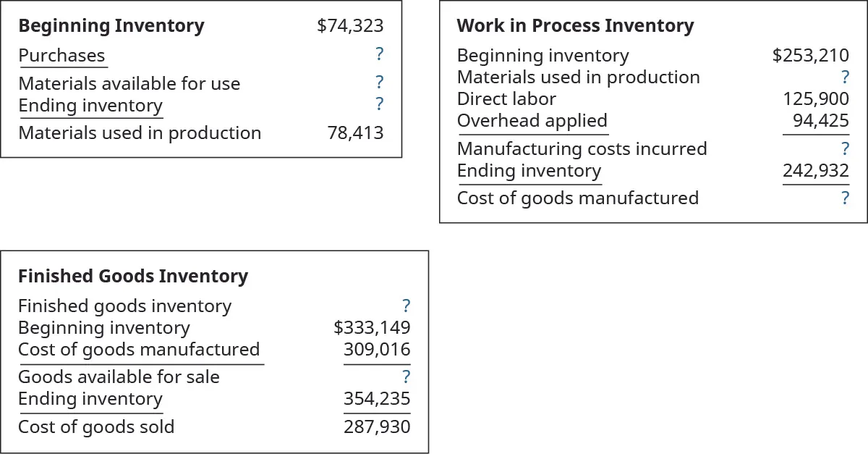
Task: Select the "Overhead applied" label
Action: coord(532,120)
